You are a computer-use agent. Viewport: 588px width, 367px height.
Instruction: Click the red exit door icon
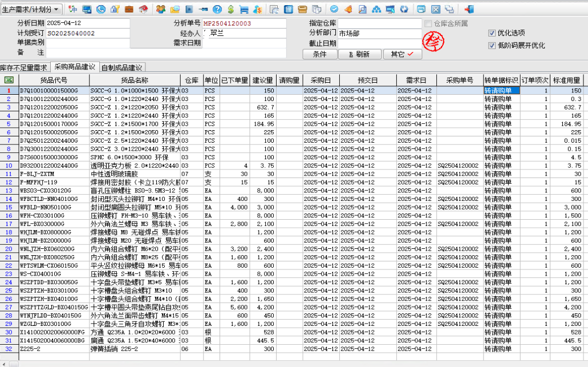pyautogui.click(x=469, y=9)
